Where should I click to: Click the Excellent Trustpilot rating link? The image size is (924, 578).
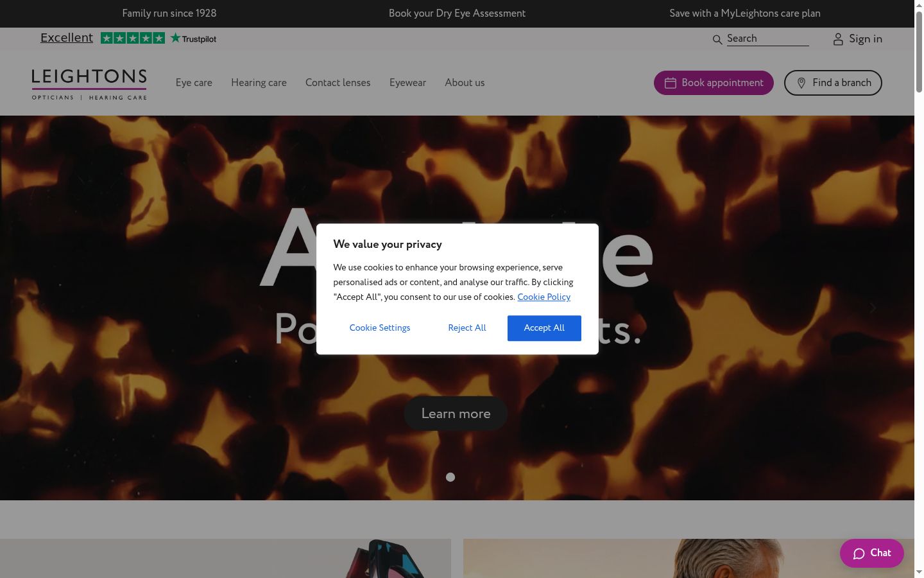[x=67, y=38]
